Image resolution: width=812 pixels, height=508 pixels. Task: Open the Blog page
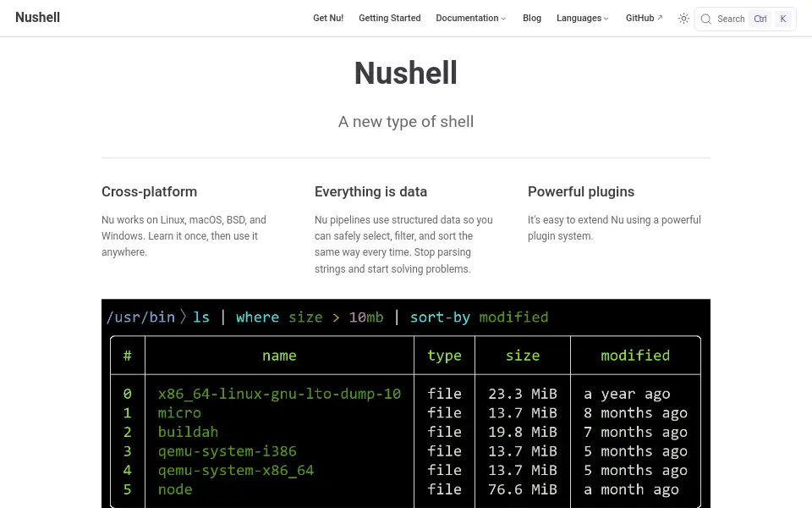click(x=532, y=18)
